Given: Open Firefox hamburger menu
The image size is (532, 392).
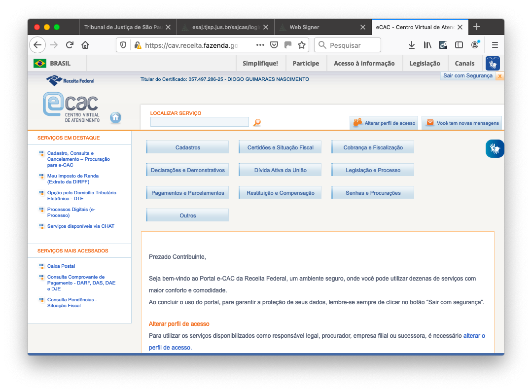Looking at the screenshot, I should [x=495, y=45].
